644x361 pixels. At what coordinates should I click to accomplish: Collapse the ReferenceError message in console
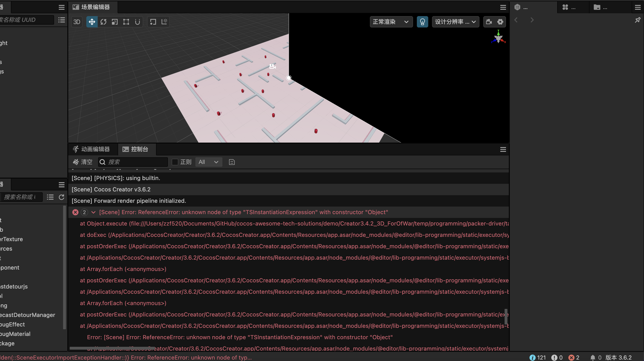pyautogui.click(x=93, y=212)
